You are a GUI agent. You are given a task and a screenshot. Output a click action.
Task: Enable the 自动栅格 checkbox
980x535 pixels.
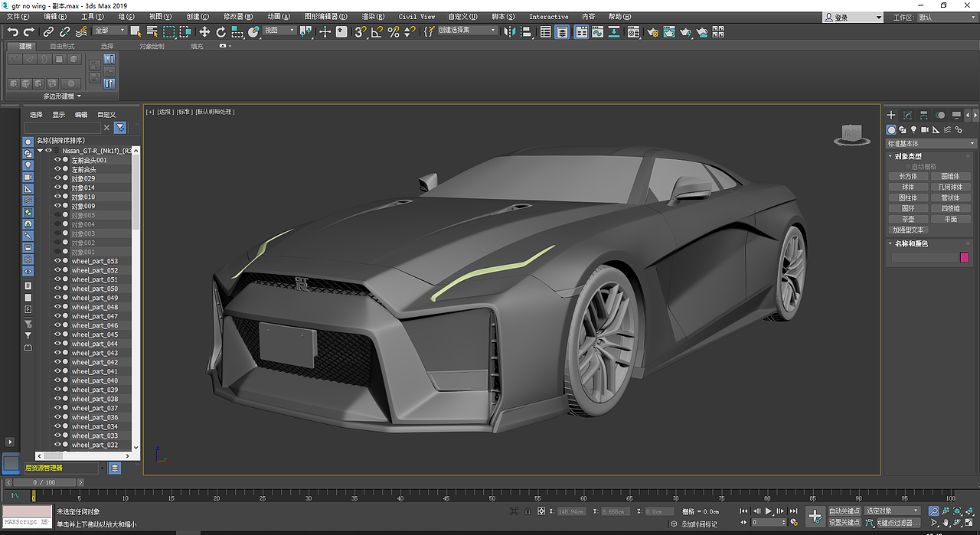907,166
